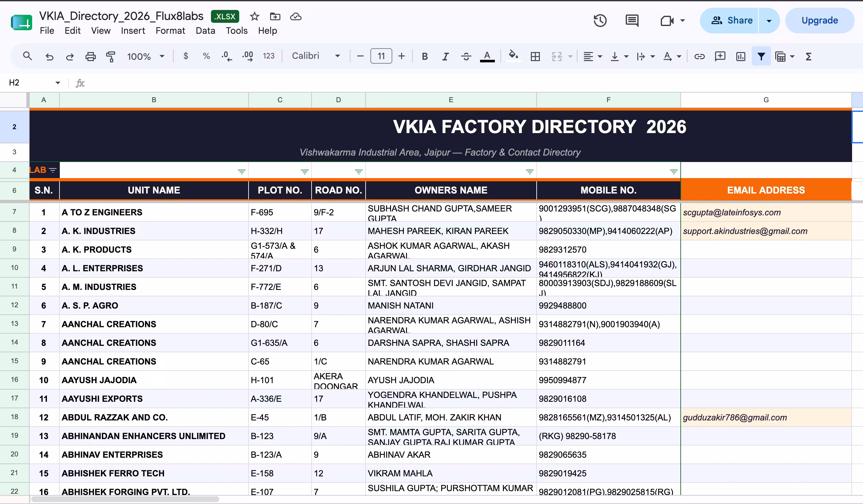Open fill color bucket
This screenshot has width=863, height=504.
[513, 56]
